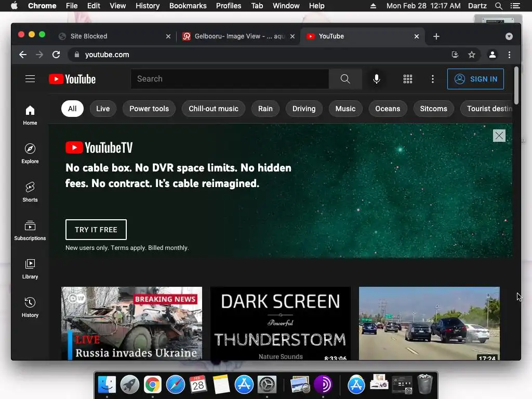Switch to the Site Blocked tab
The width and height of the screenshot is (532, 399).
tap(114, 36)
